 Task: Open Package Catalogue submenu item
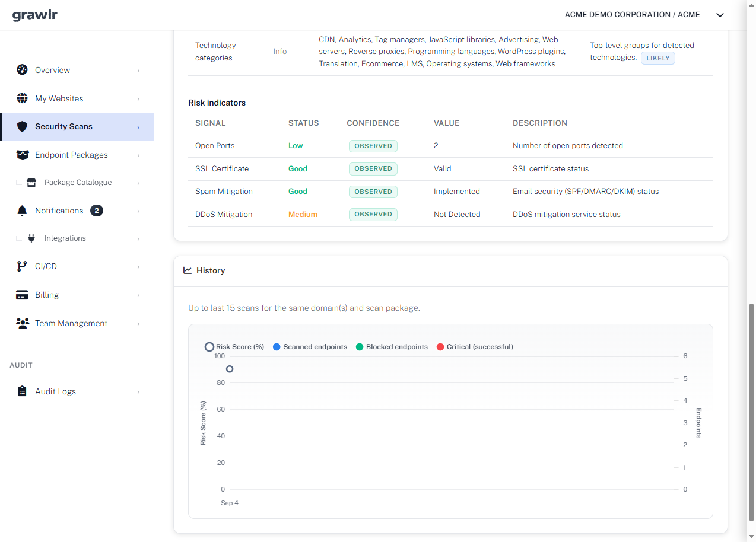77,183
